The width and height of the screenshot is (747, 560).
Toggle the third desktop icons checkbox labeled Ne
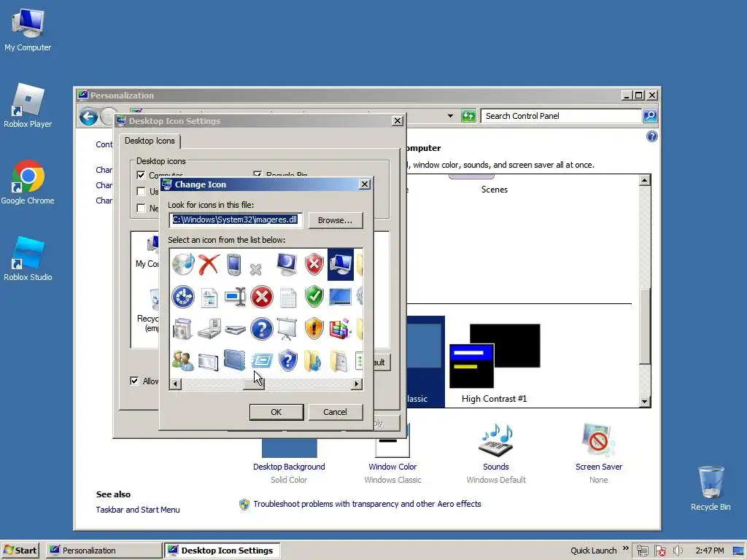pos(141,208)
